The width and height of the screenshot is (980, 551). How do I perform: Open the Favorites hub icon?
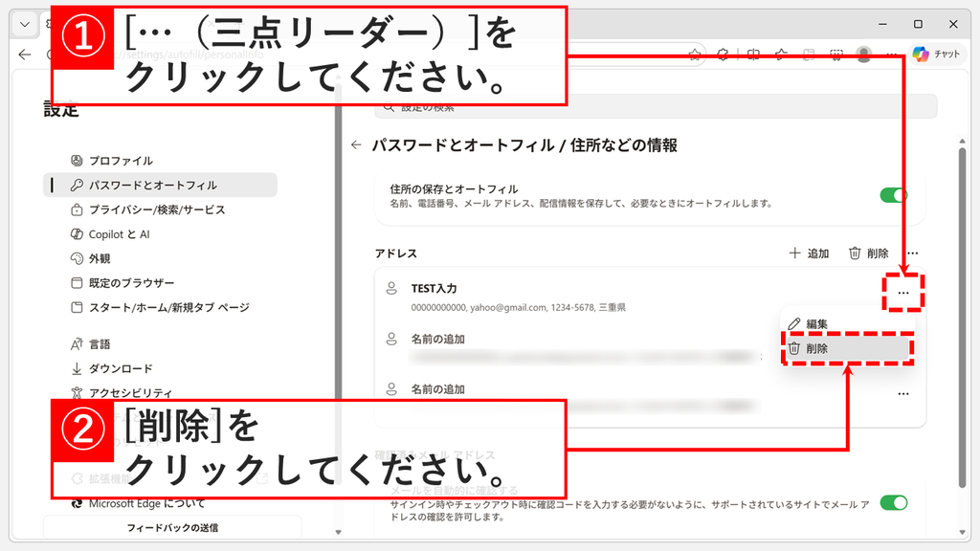click(x=781, y=55)
